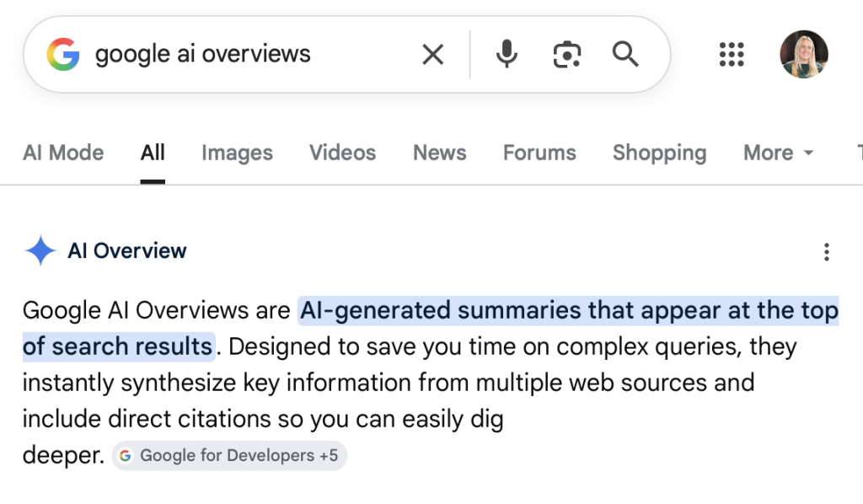Open Google Lens image search camera icon
863x504 pixels.
point(567,55)
